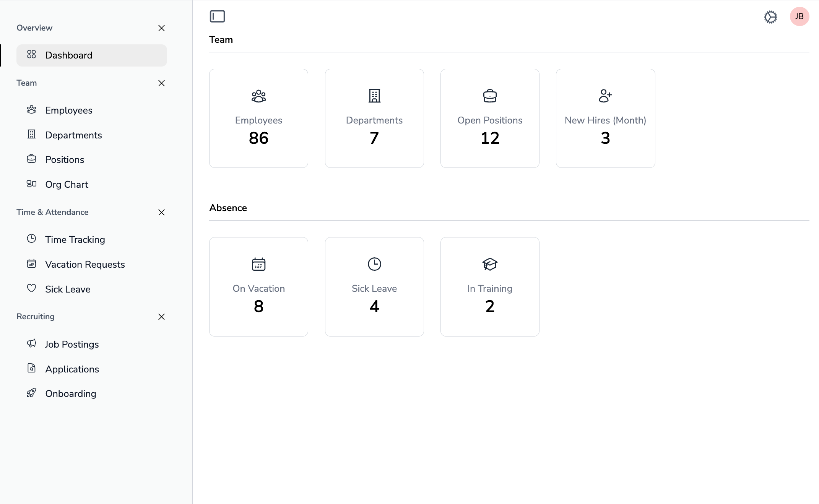
Task: Click the Applications document icon
Action: 31,368
